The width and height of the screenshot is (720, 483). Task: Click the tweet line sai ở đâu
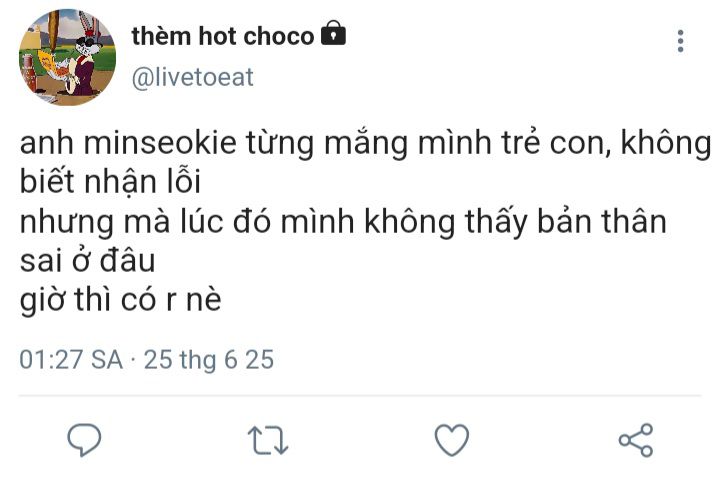[87, 260]
